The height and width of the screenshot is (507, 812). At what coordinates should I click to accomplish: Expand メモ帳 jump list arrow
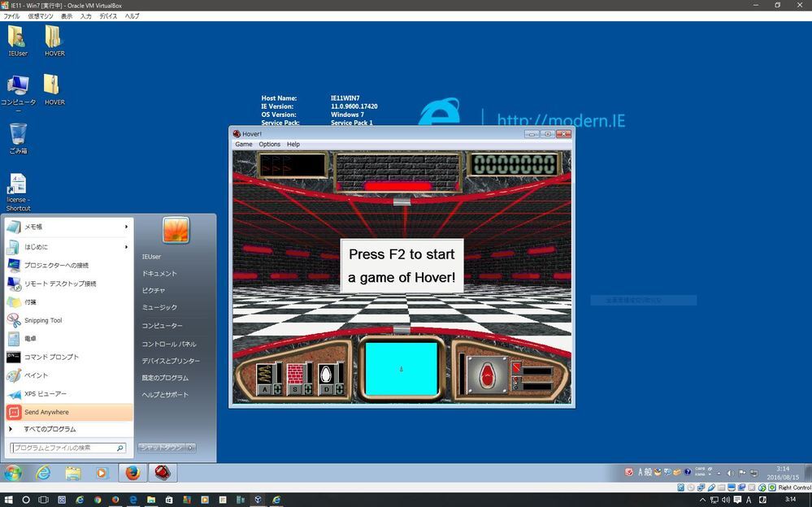126,227
